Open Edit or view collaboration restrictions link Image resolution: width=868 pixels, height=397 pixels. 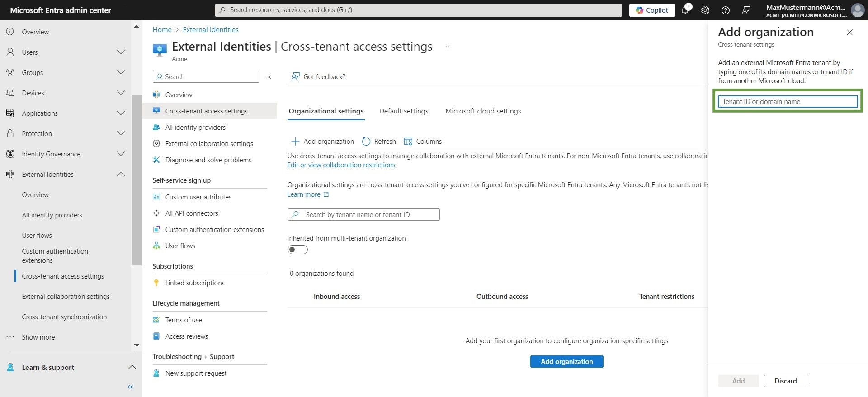341,165
